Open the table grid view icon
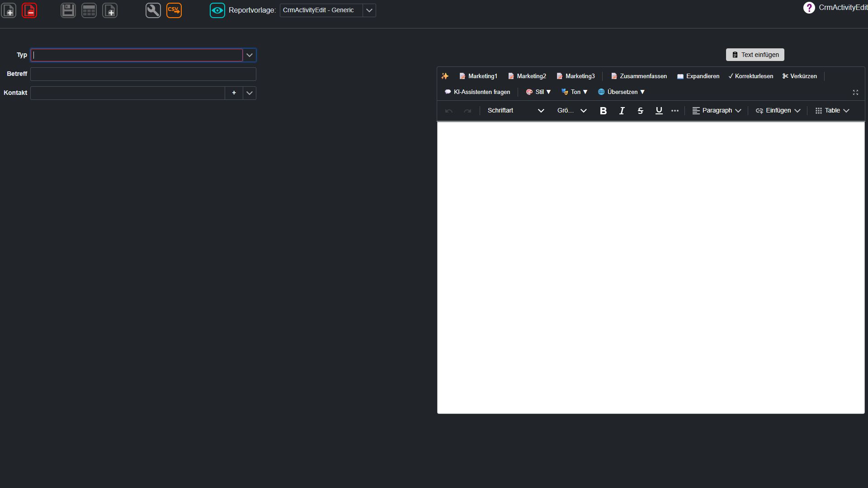 point(89,10)
